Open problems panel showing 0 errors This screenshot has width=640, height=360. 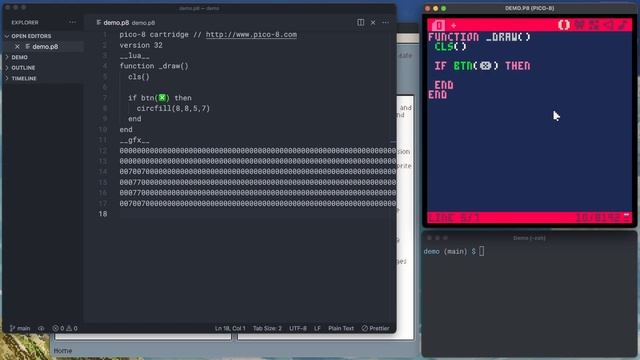click(x=64, y=328)
